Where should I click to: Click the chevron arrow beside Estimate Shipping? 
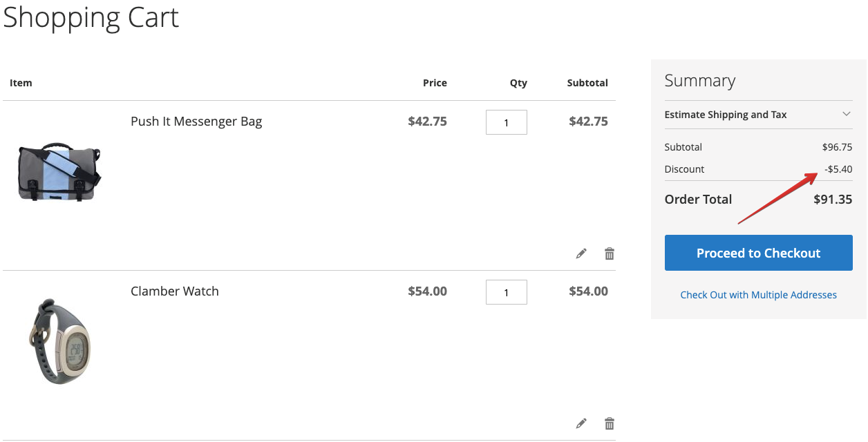pyautogui.click(x=847, y=114)
